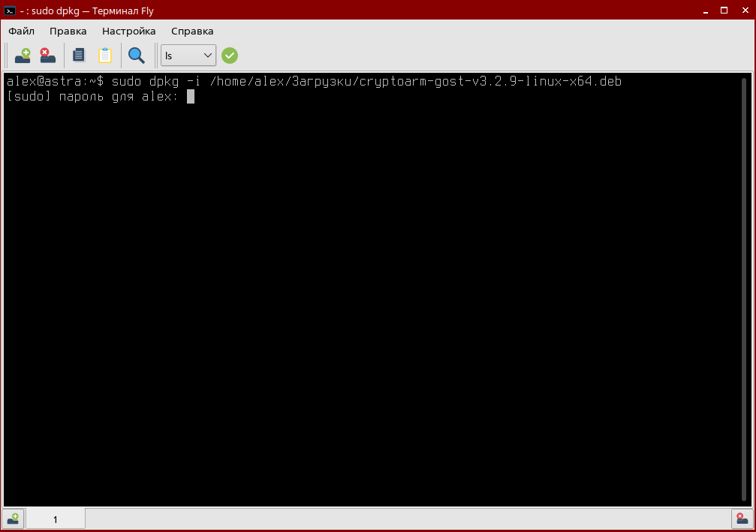Paste from clipboard using toolbar icon
The height and width of the screenshot is (532, 756).
click(x=105, y=55)
